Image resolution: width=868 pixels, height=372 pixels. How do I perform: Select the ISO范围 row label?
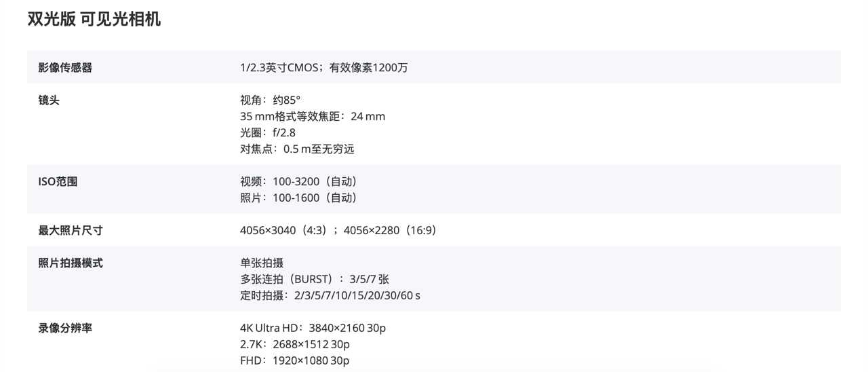coord(58,181)
